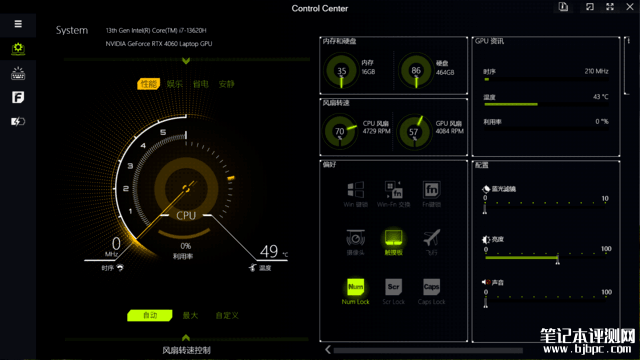Switch to the 安静 mode tab
This screenshot has height=360, width=640.
pos(226,84)
